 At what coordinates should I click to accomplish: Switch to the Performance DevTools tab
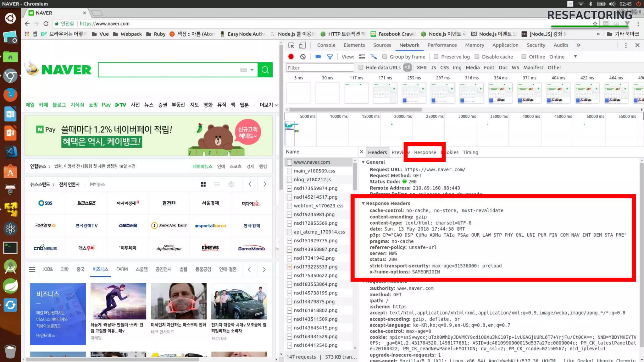pos(442,45)
